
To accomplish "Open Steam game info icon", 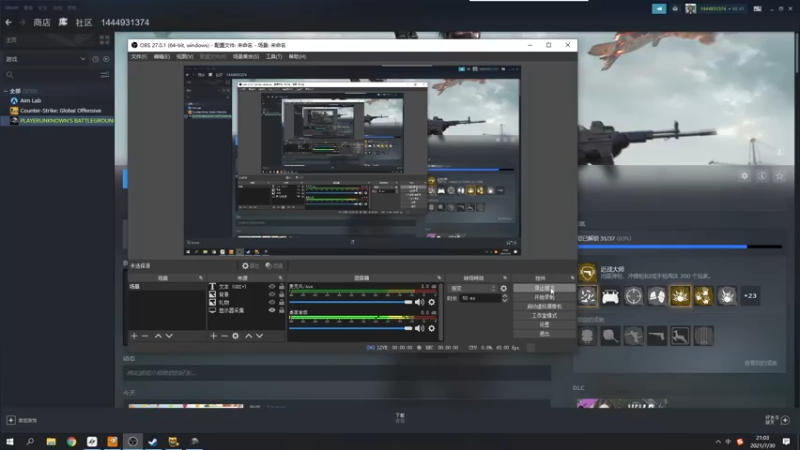I will 762,176.
